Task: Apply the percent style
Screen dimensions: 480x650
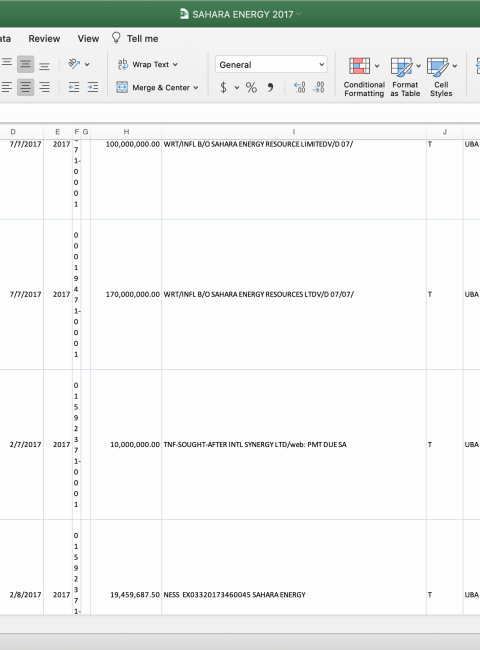Action: pyautogui.click(x=251, y=87)
